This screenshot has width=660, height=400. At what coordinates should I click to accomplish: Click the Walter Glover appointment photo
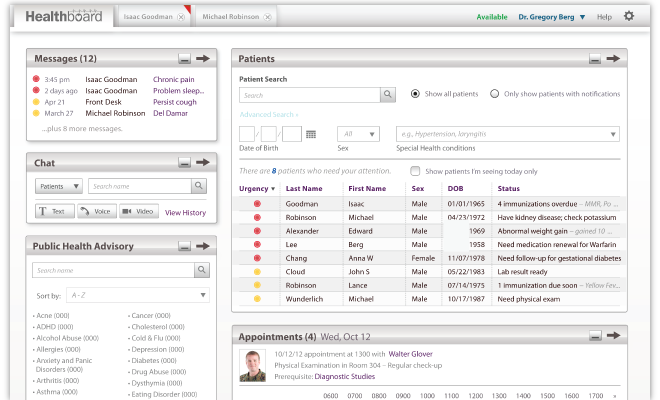(x=254, y=365)
